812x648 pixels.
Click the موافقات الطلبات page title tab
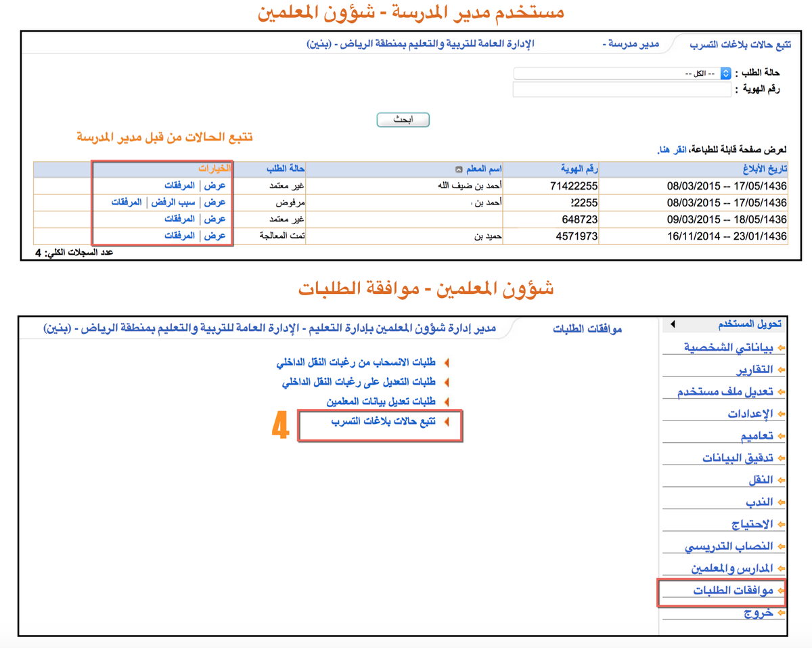click(x=587, y=329)
